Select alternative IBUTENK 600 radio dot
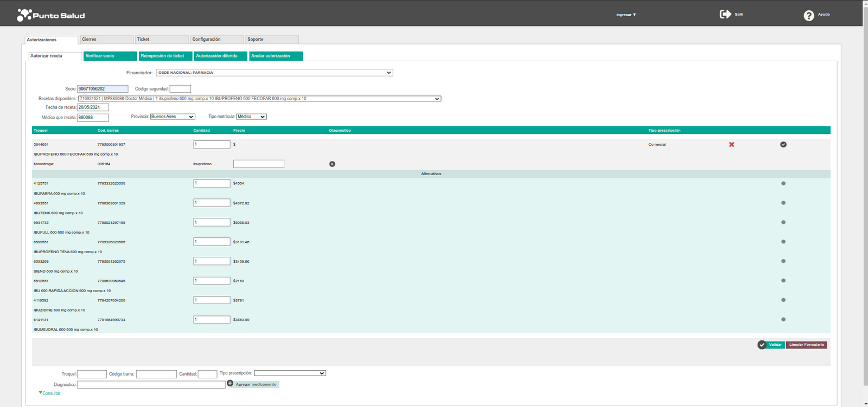The height and width of the screenshot is (407, 868). pyautogui.click(x=783, y=203)
